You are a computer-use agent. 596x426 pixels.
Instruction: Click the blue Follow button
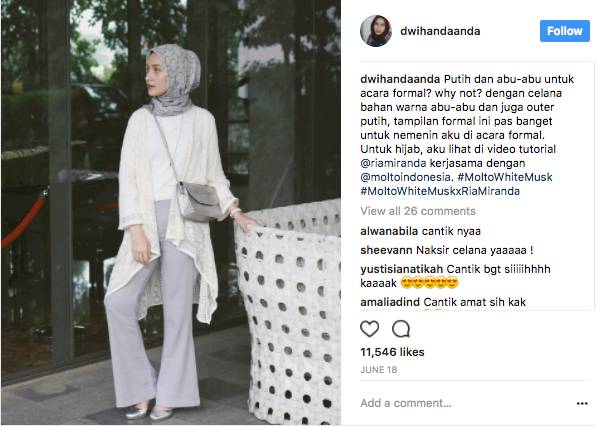[564, 31]
